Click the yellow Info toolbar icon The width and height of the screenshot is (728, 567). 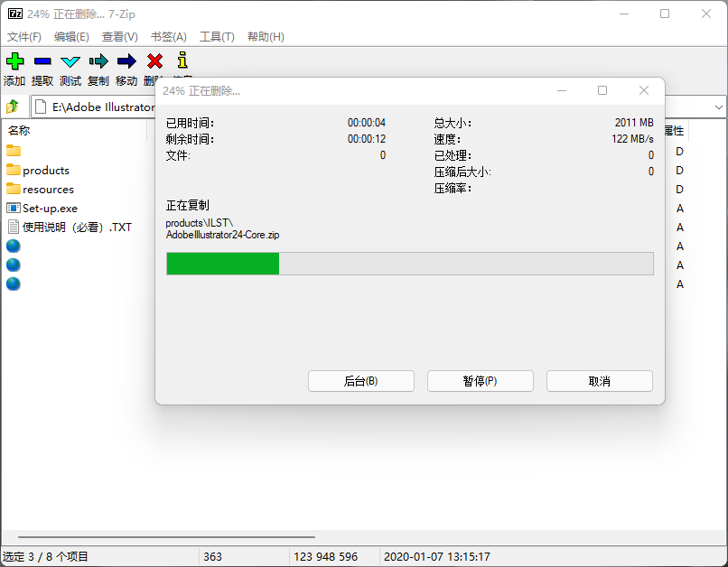[182, 60]
